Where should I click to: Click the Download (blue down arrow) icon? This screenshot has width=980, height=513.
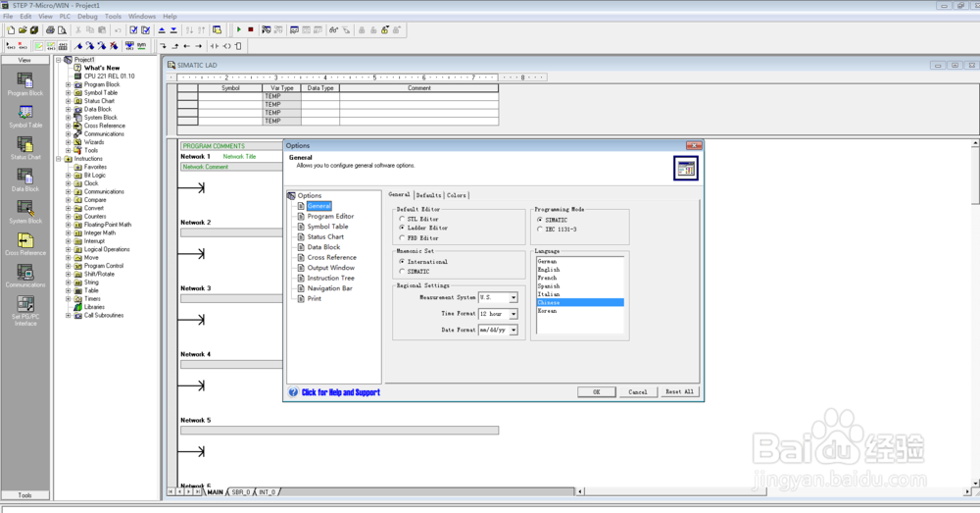click(173, 30)
